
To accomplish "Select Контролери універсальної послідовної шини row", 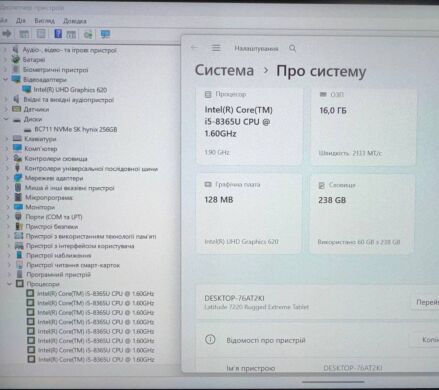I will 91,168.
